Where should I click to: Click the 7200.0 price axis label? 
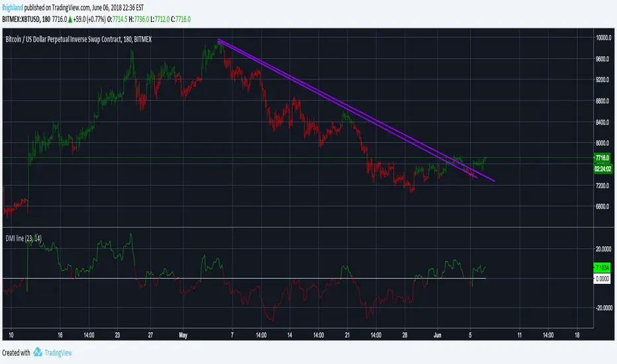[x=602, y=185]
